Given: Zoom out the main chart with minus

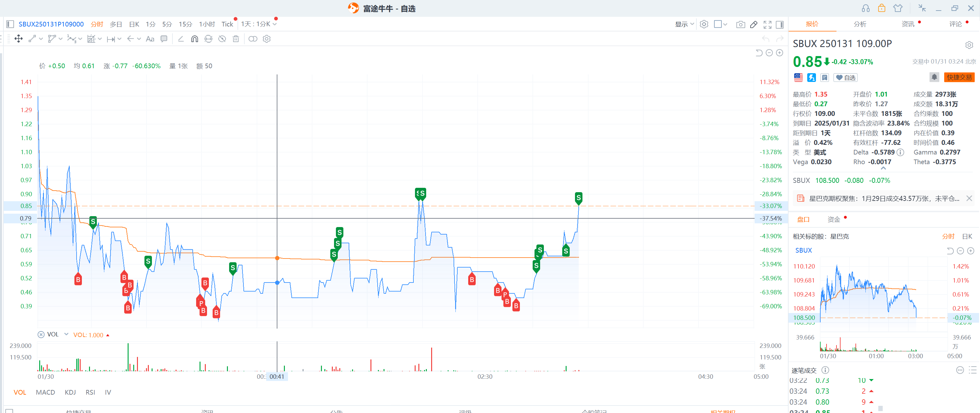Looking at the screenshot, I should pos(769,53).
